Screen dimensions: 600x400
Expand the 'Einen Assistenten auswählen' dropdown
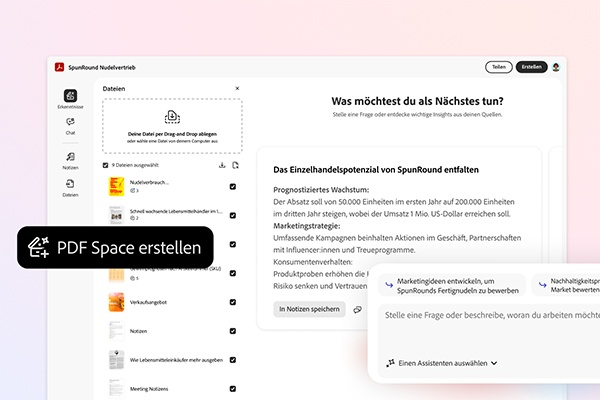coord(441,363)
